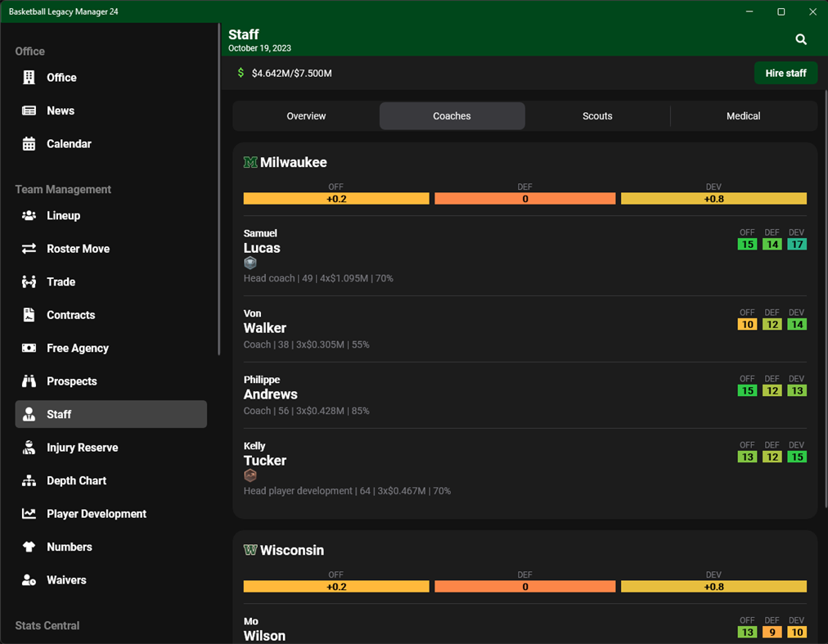Image resolution: width=828 pixels, height=644 pixels.
Task: Click Samuel Lucas's contract details line
Action: coord(318,278)
